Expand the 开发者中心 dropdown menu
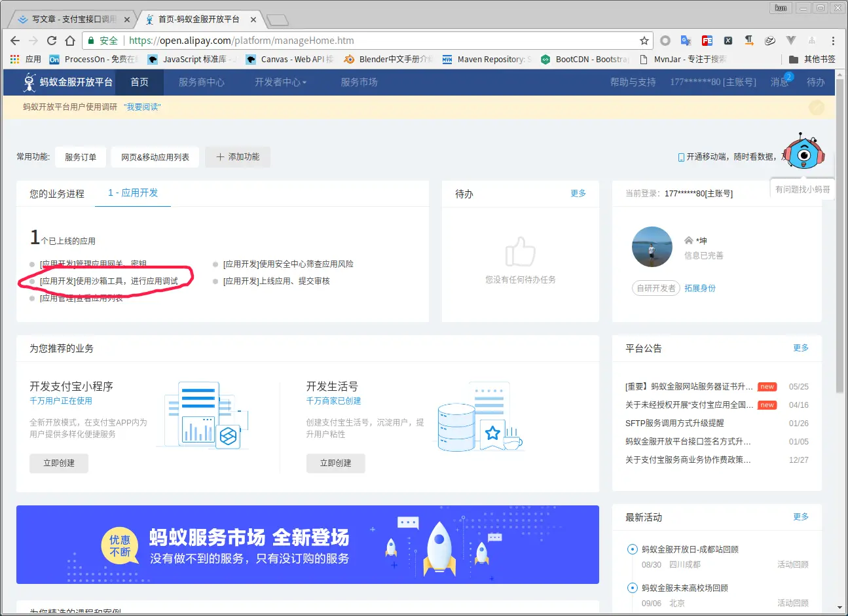Screen dimensions: 848x616 [280, 82]
